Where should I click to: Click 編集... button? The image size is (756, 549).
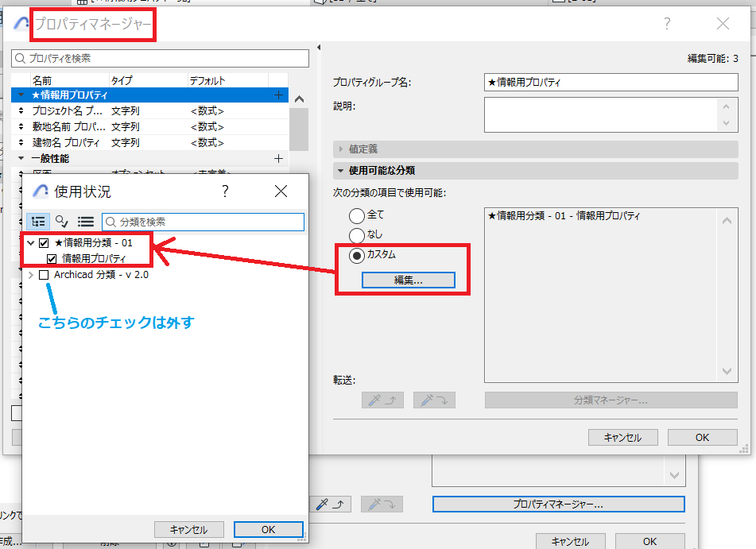point(409,280)
